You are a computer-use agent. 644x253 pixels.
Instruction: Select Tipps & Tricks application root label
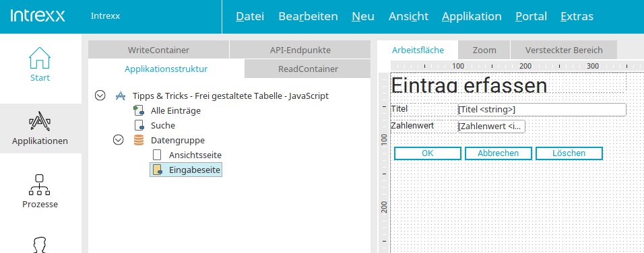(230, 96)
